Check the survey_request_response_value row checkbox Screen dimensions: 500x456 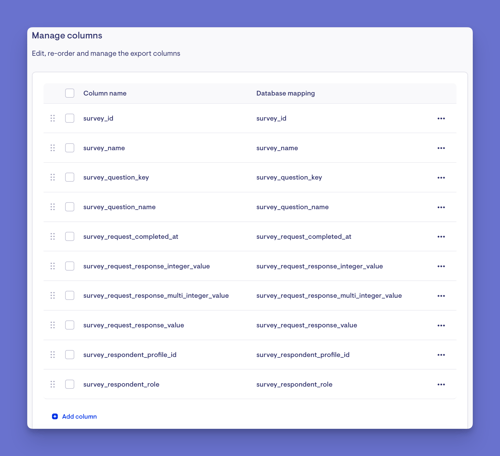70,325
